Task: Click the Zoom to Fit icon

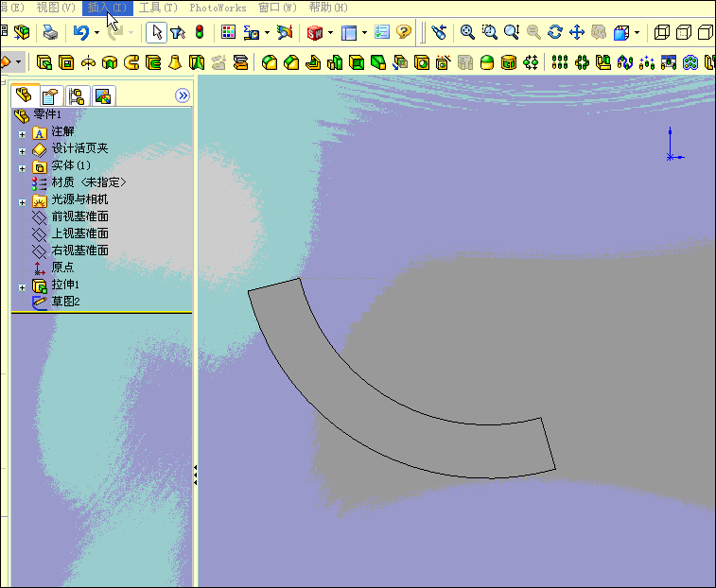Action: coord(467,32)
